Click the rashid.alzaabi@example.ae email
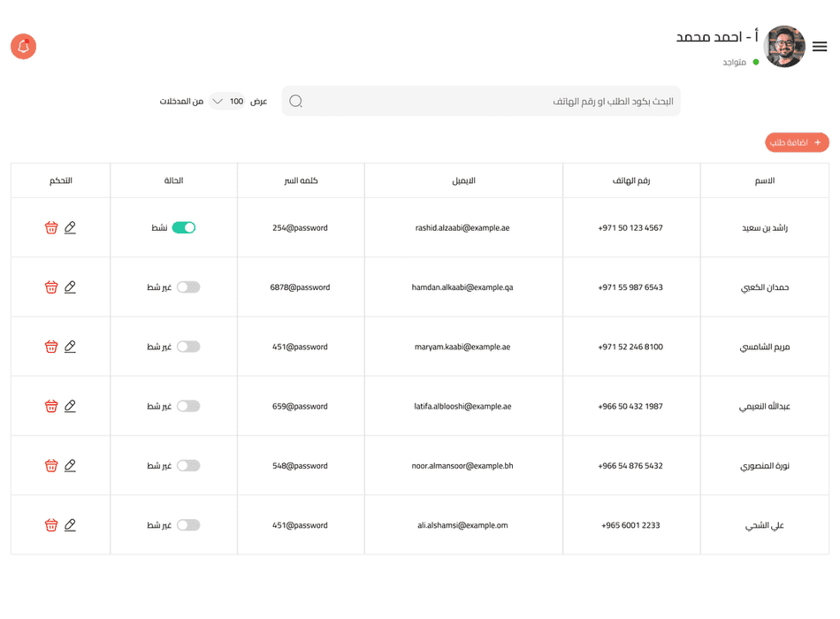This screenshot has height=619, width=840. pos(462,227)
